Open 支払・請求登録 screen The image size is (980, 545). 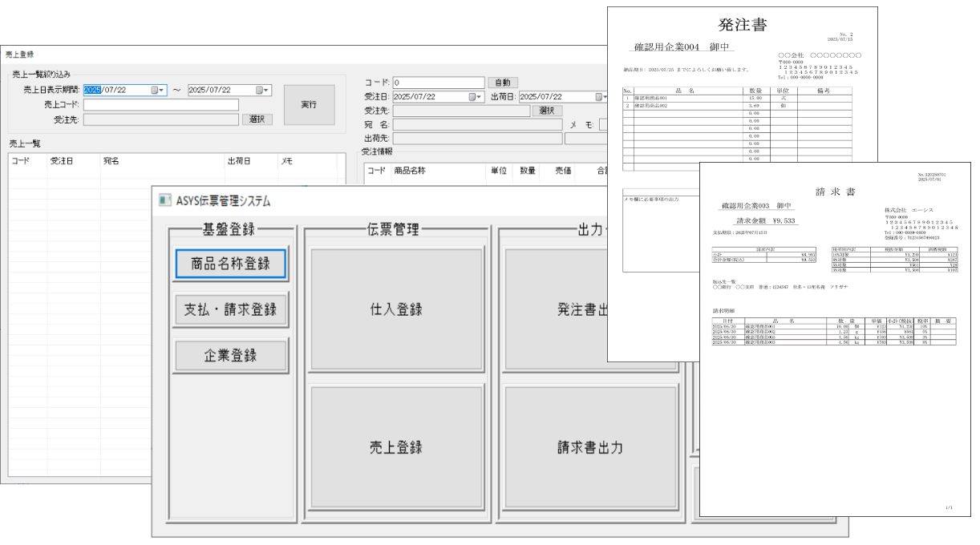(230, 309)
